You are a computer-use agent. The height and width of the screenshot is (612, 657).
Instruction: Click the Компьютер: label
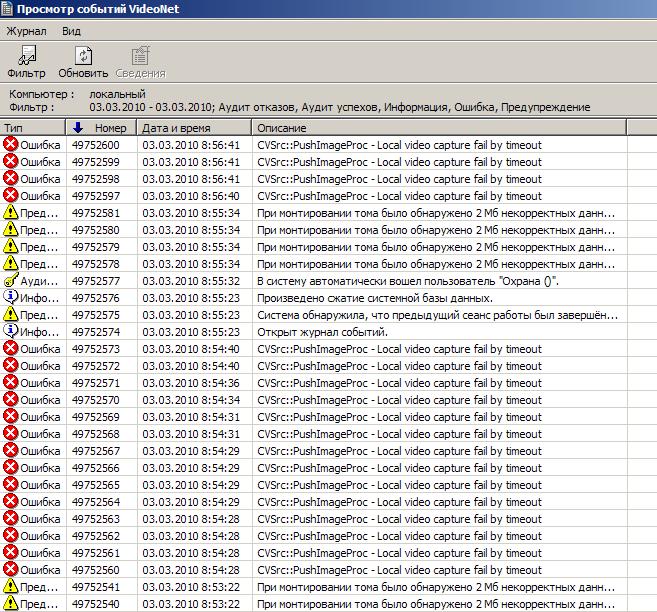41,94
